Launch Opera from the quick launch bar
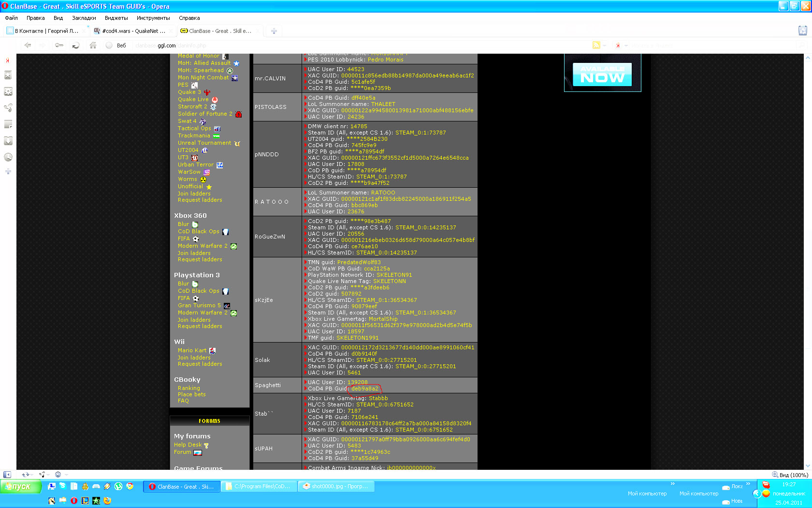The width and height of the screenshot is (812, 508). coord(74,501)
